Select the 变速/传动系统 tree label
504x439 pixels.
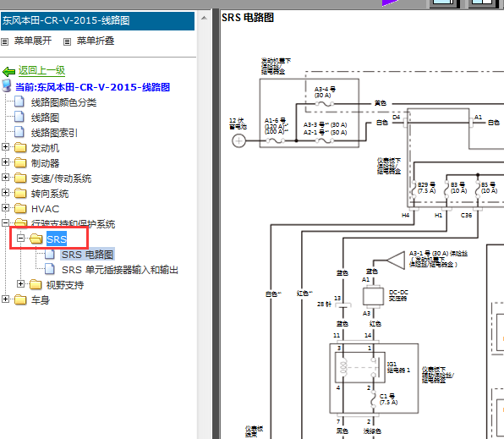point(61,178)
